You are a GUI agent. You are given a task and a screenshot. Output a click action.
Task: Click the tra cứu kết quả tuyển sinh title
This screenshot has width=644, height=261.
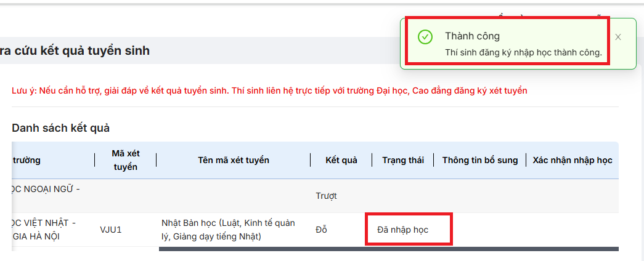[75, 51]
